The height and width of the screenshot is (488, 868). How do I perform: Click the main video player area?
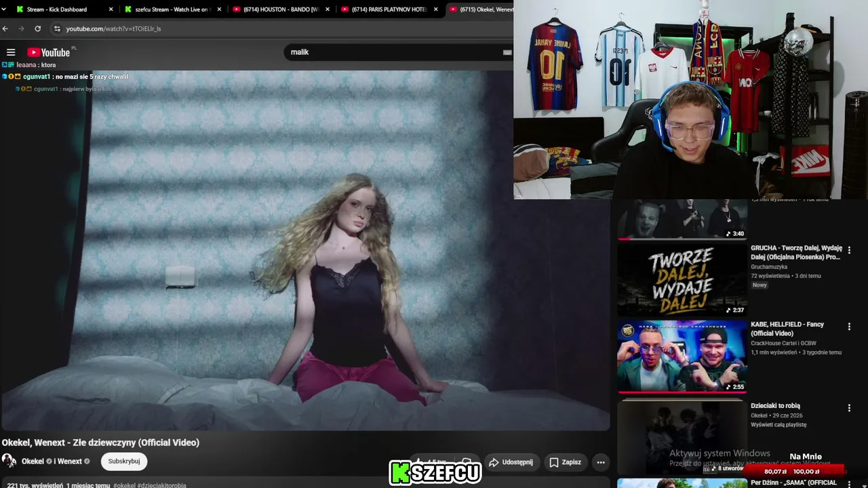(x=305, y=251)
